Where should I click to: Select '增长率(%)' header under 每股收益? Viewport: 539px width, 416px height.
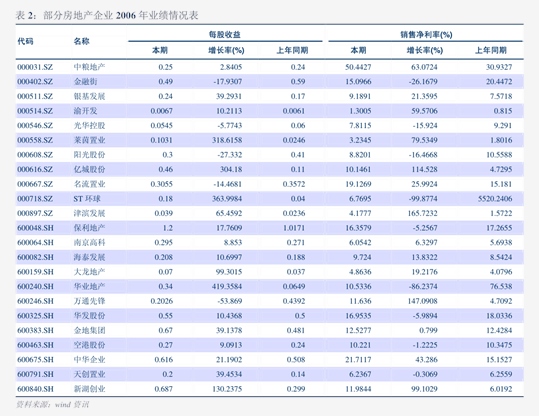(226, 51)
